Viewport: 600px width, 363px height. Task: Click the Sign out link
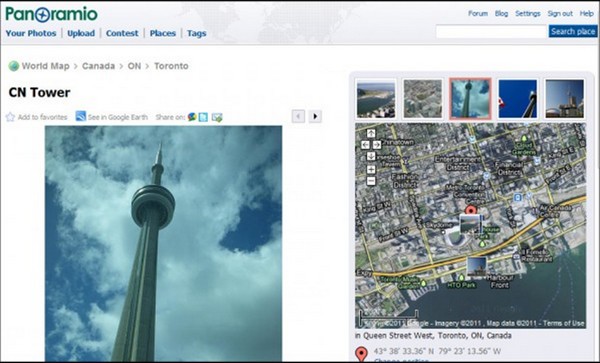pos(560,13)
